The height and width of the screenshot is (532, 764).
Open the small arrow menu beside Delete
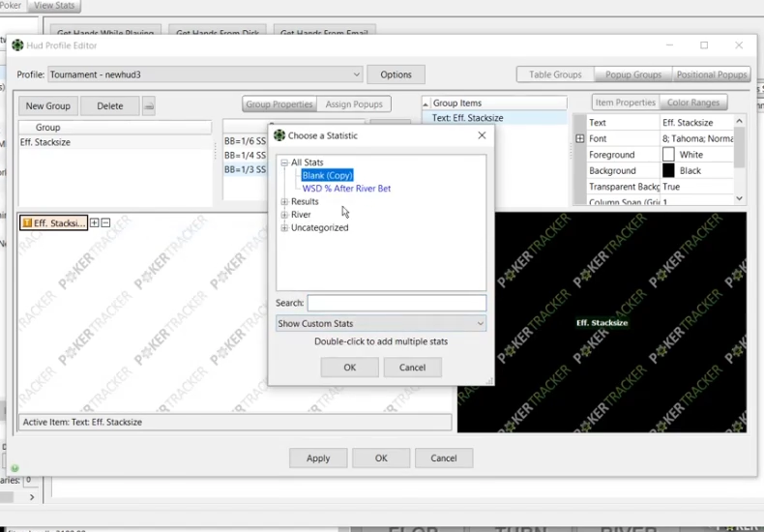pos(149,105)
